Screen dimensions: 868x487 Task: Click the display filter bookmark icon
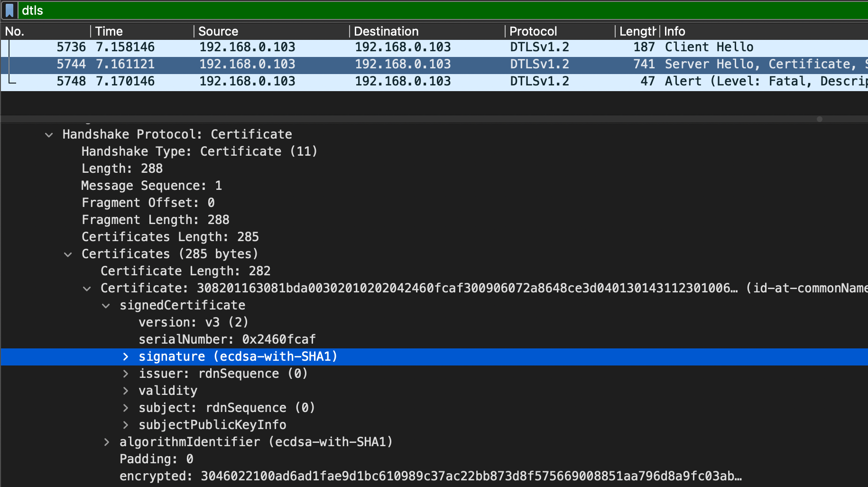click(x=9, y=10)
